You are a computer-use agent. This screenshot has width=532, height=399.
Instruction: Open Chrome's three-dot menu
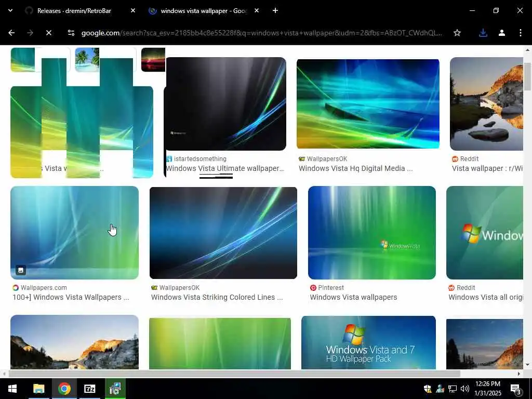click(520, 33)
